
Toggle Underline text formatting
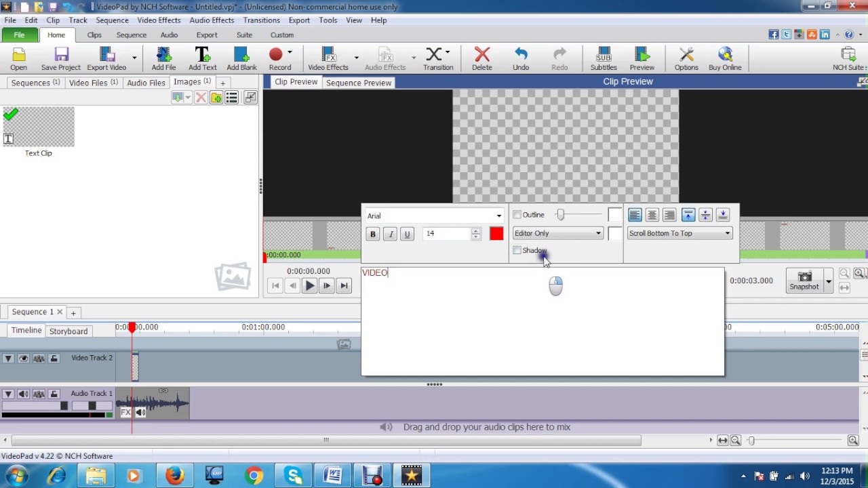point(407,234)
